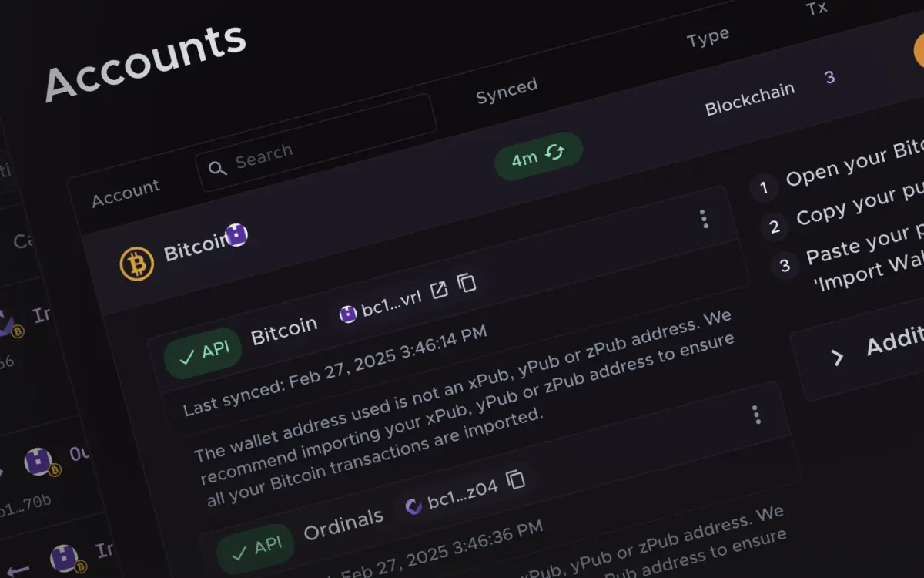This screenshot has height=578, width=924.
Task: Sort by the Synced column header
Action: pos(506,90)
